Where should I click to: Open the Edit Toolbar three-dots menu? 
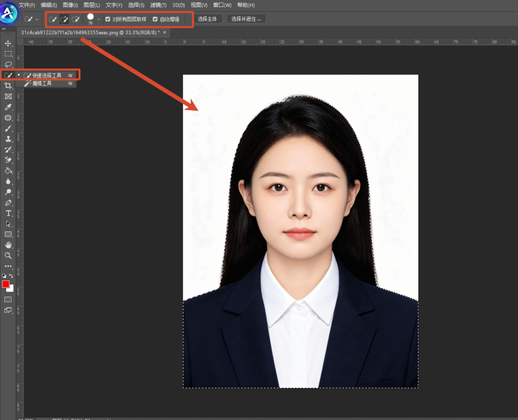point(8,266)
